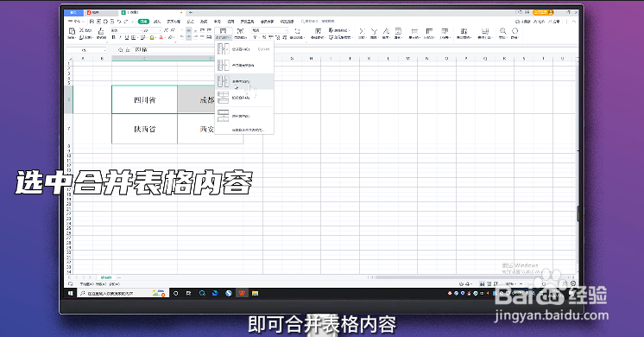
Task: Choose Merge Cells, the second merge menu item
Action: coord(244,65)
